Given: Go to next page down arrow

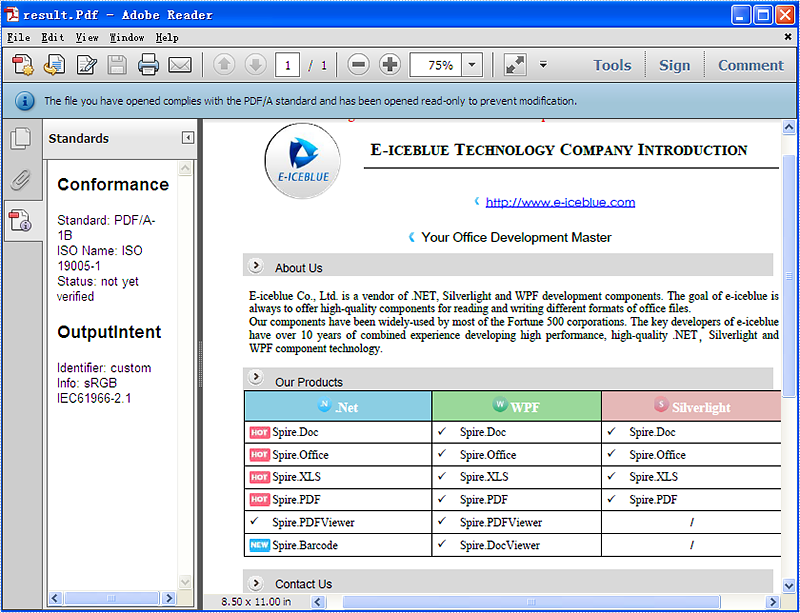Looking at the screenshot, I should 256,65.
